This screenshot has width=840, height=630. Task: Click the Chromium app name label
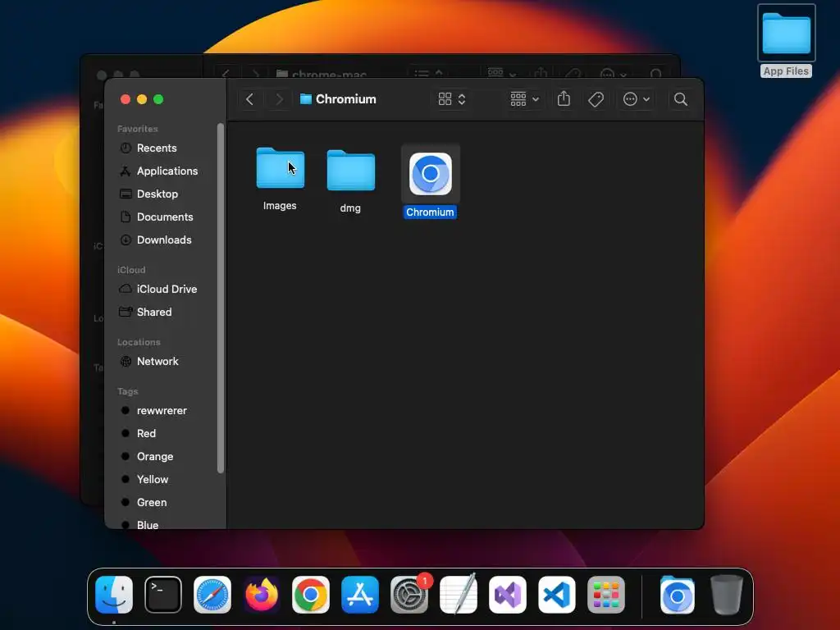point(430,212)
